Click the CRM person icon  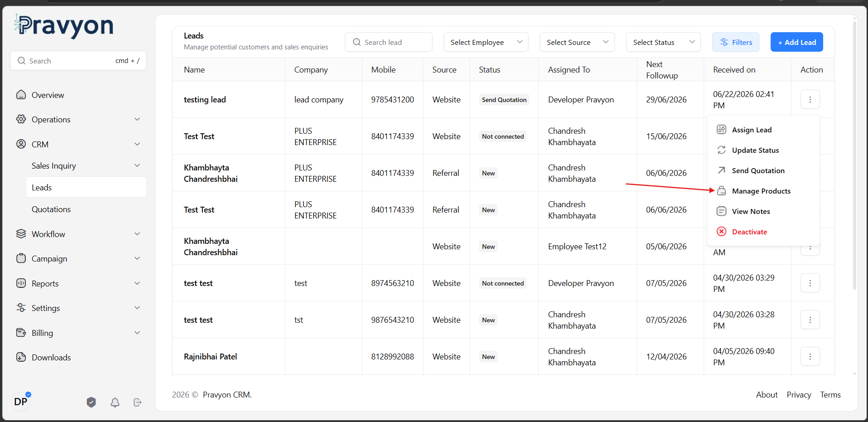point(21,144)
